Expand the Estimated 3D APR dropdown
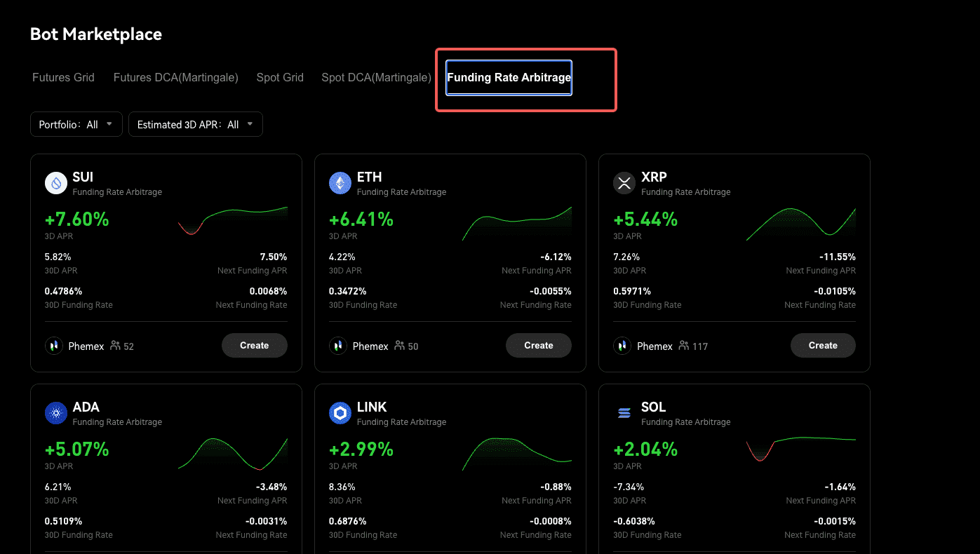The width and height of the screenshot is (980, 554). coord(196,124)
